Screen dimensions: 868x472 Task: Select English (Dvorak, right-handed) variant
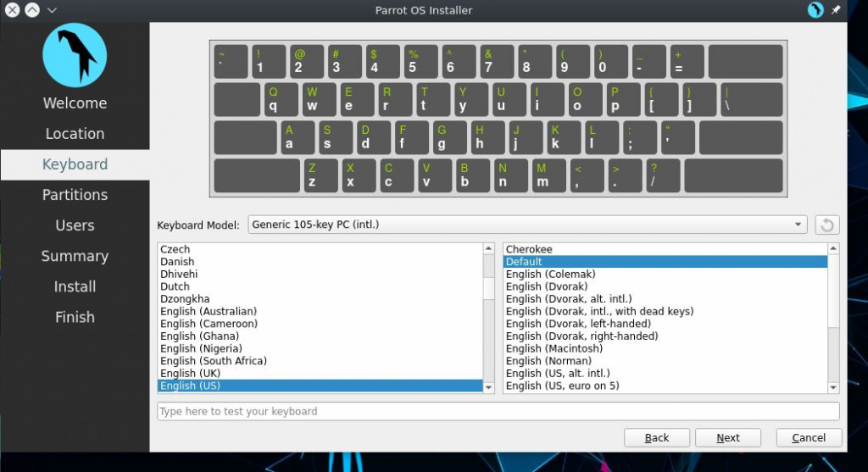click(x=665, y=336)
